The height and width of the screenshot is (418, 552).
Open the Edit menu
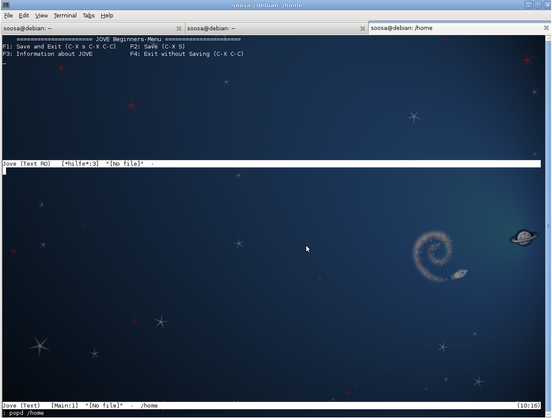[24, 15]
